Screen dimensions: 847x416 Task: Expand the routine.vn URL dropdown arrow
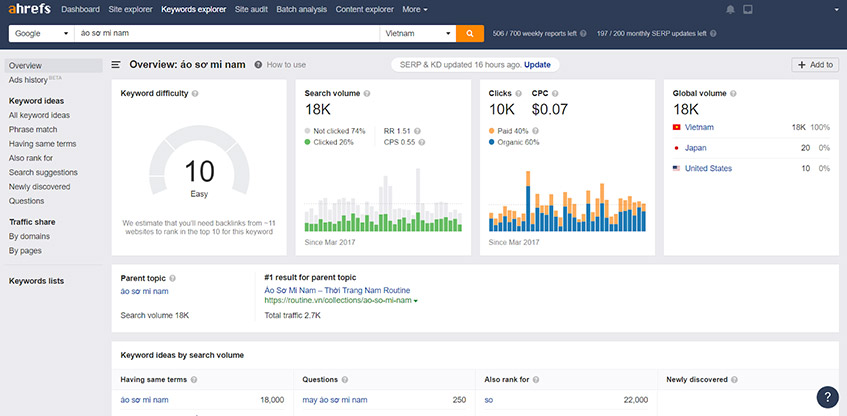415,301
